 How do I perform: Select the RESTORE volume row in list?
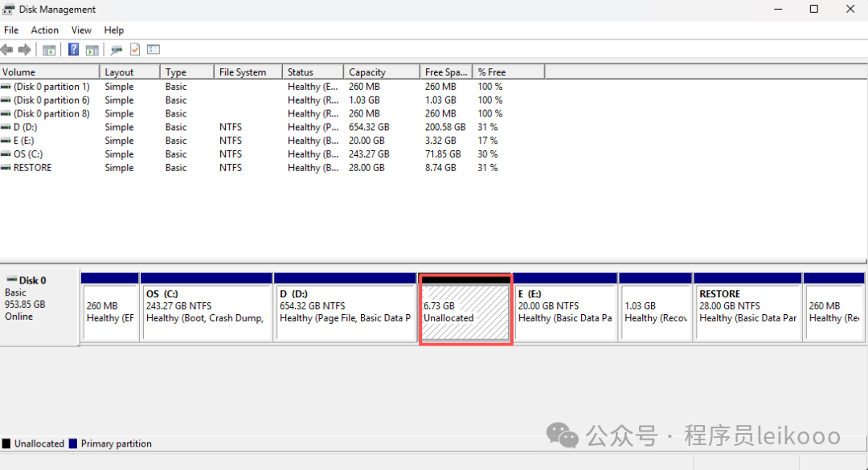(x=32, y=168)
